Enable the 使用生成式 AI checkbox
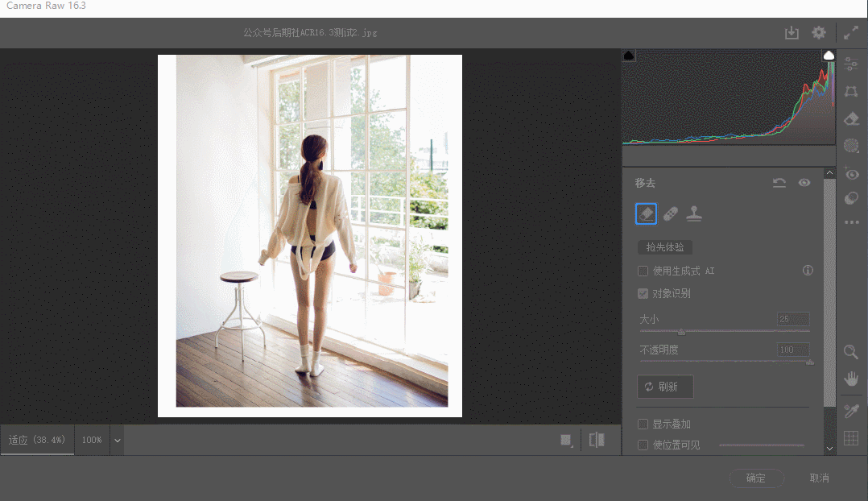The image size is (868, 501). coord(643,271)
